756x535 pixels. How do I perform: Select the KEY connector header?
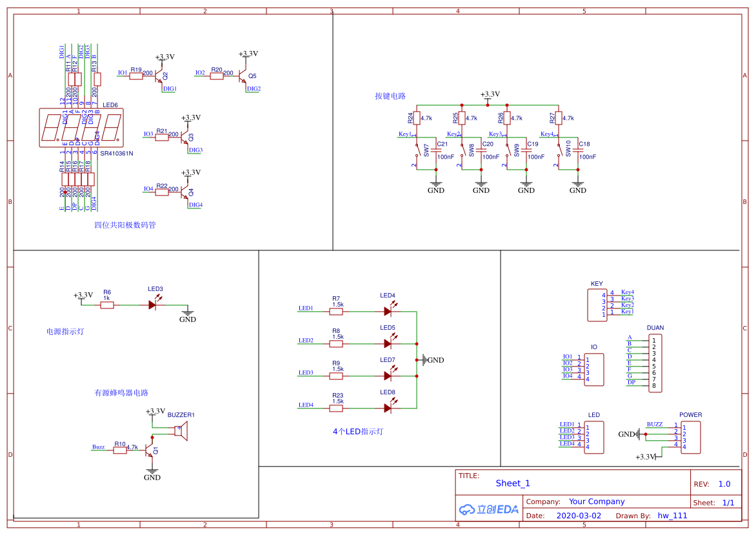point(597,305)
